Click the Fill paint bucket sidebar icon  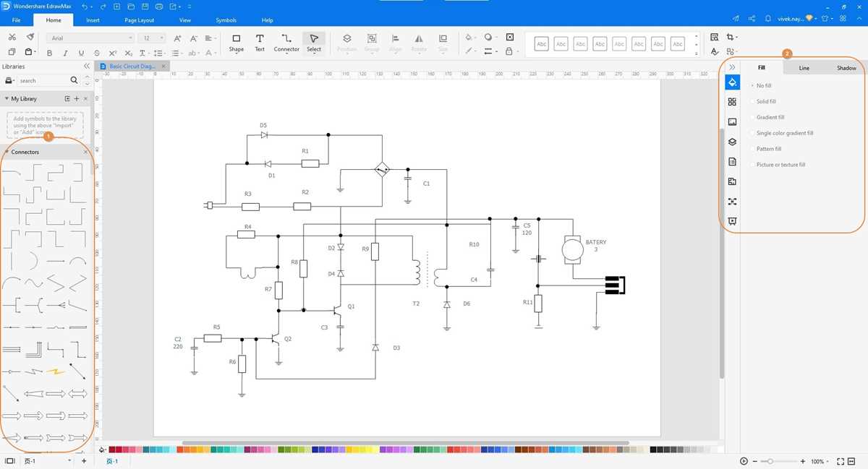point(732,82)
